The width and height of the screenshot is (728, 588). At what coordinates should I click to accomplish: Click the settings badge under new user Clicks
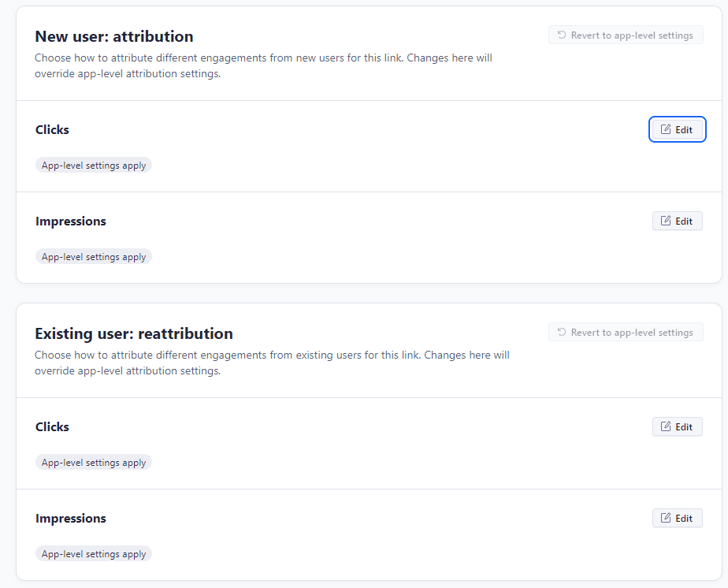94,166
